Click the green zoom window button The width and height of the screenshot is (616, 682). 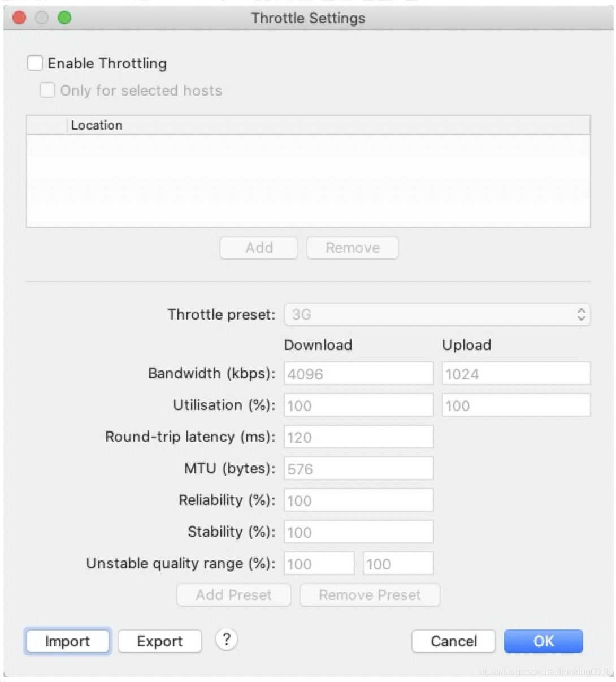(x=64, y=18)
